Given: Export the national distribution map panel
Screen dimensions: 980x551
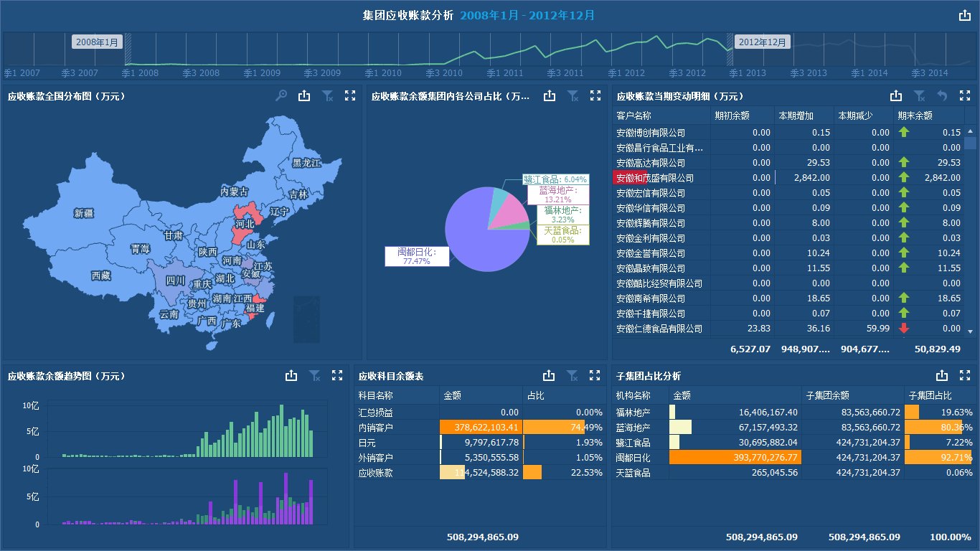Looking at the screenshot, I should [x=304, y=95].
